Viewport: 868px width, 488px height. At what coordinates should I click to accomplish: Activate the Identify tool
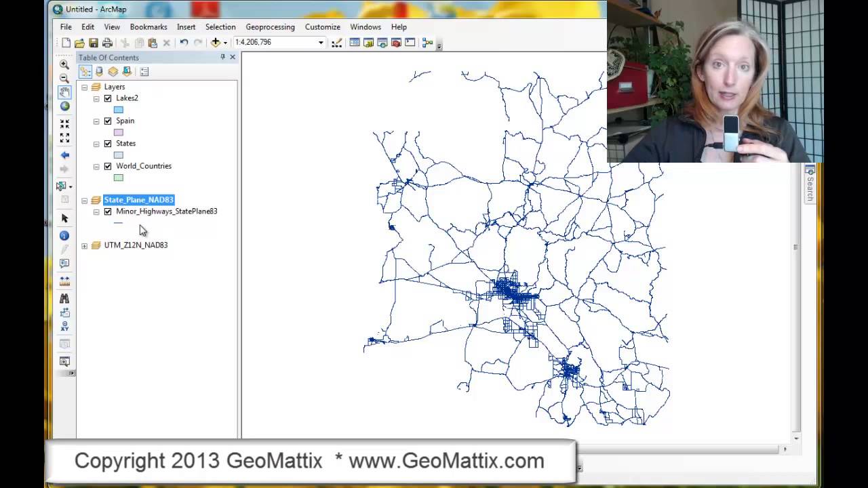click(64, 235)
